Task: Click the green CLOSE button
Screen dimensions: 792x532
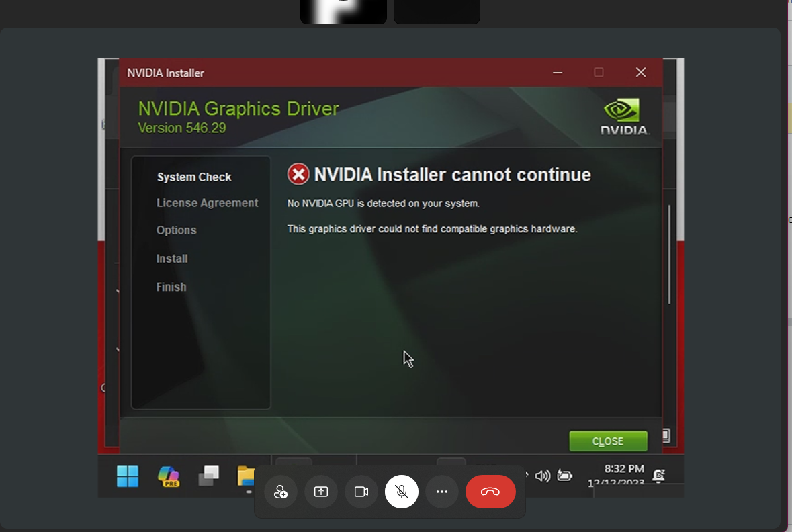Action: [608, 441]
